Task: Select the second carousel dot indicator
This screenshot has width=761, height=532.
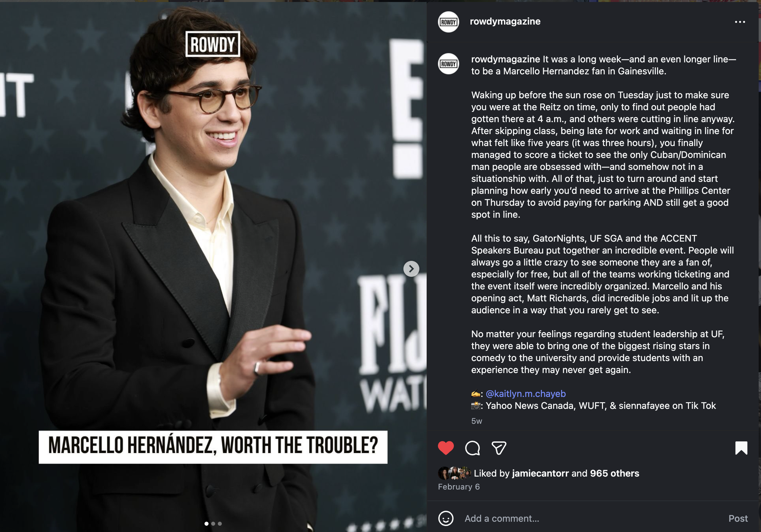Action: pyautogui.click(x=213, y=524)
